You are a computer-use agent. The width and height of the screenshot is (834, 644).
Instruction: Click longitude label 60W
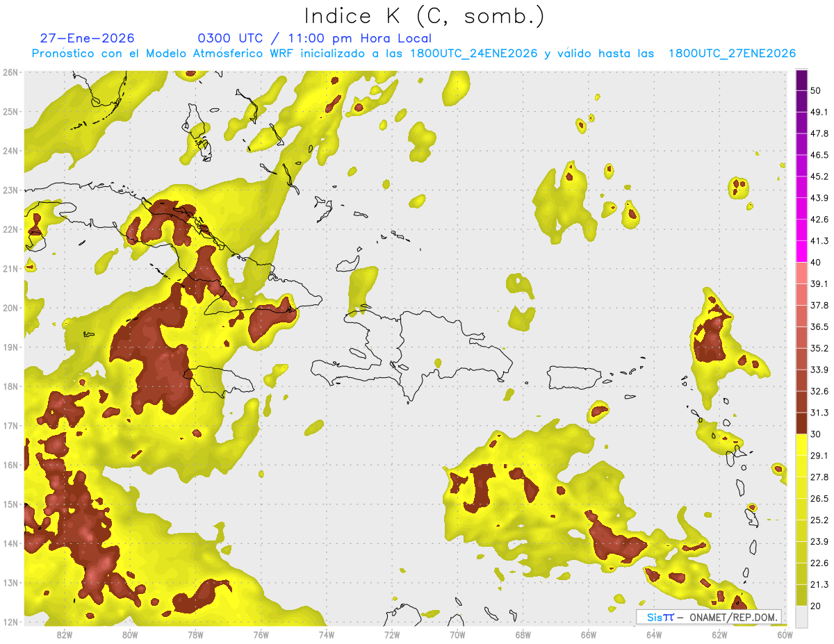pyautogui.click(x=785, y=634)
